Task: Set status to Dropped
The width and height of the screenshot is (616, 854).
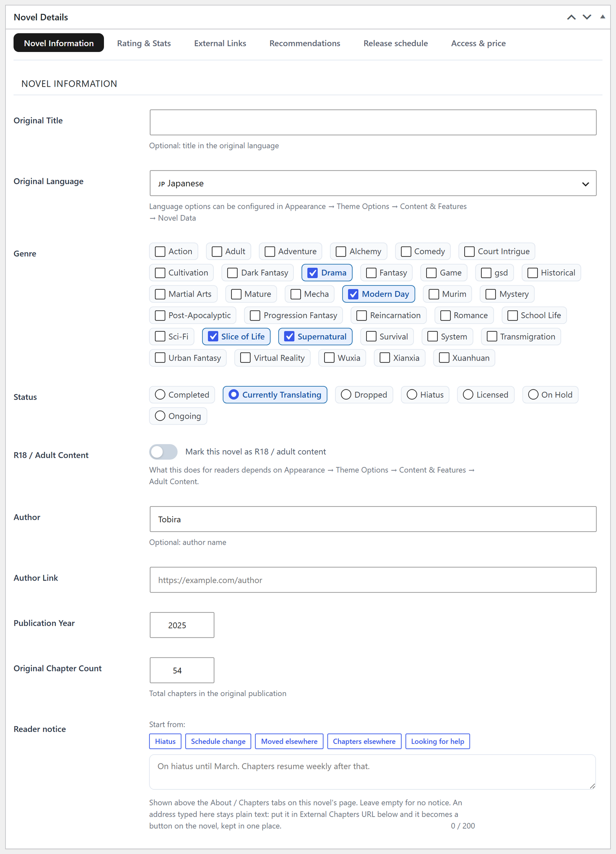Action: [x=346, y=395]
